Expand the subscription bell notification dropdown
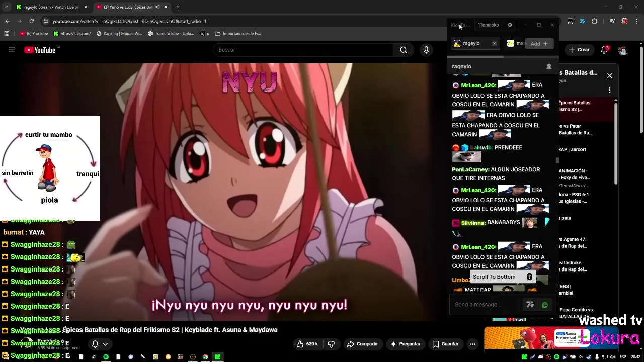The width and height of the screenshot is (644, 362). (x=100, y=344)
